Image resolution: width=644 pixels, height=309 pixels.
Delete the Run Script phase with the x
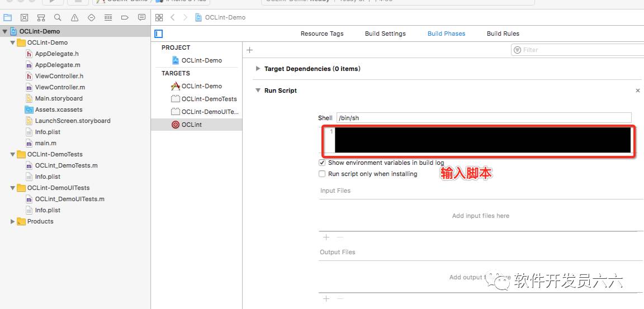[x=637, y=91]
